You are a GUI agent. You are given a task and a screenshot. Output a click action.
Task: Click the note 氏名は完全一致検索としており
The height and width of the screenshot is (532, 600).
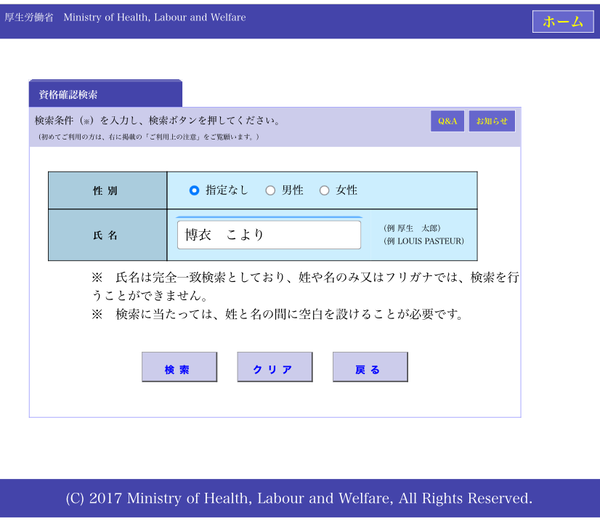click(305, 286)
